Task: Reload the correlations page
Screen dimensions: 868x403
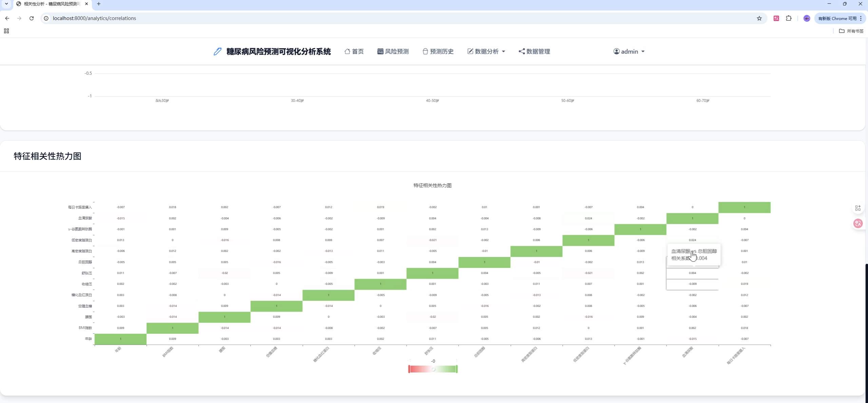Action: coord(32,18)
